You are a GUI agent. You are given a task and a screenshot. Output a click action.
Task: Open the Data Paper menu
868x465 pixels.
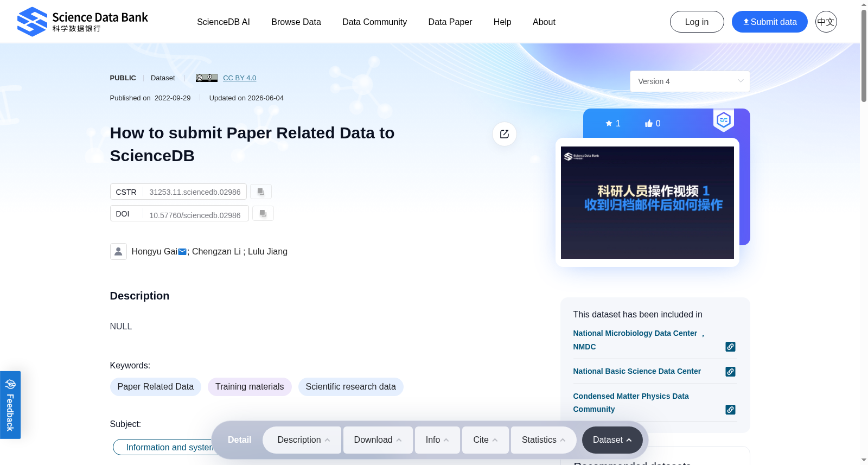450,22
